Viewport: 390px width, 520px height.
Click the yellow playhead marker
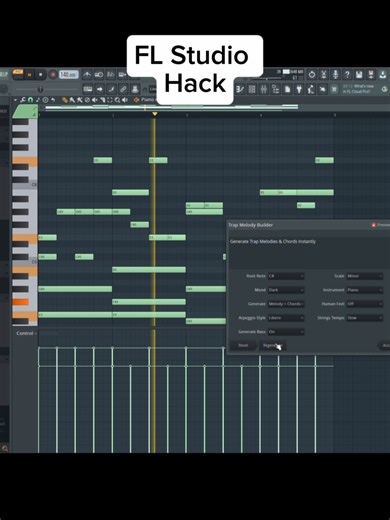click(155, 114)
